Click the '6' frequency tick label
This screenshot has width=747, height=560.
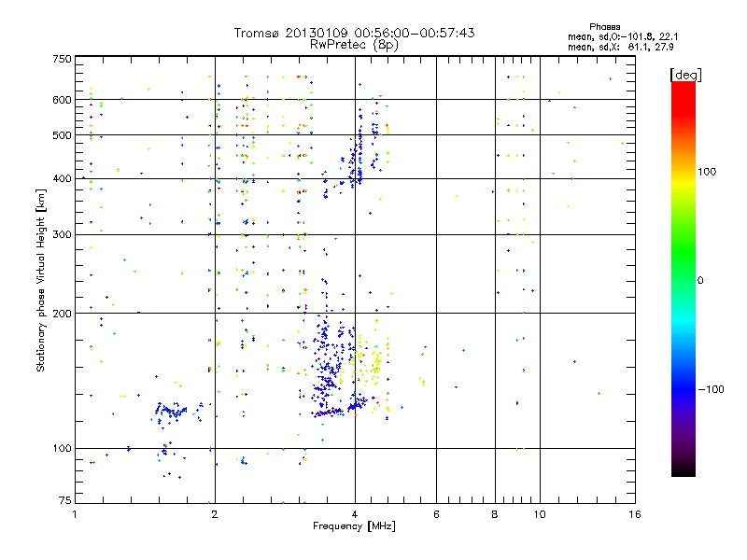[436, 514]
